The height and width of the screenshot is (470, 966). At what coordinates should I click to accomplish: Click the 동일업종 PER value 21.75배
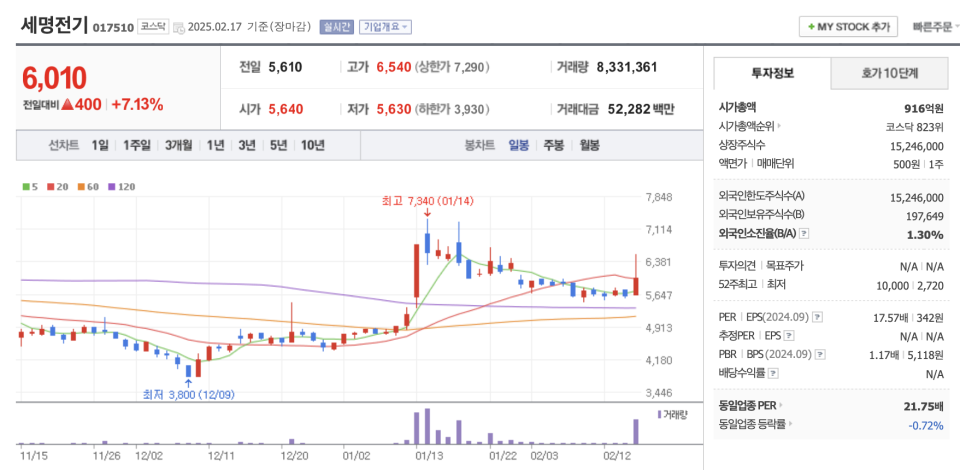click(x=924, y=406)
